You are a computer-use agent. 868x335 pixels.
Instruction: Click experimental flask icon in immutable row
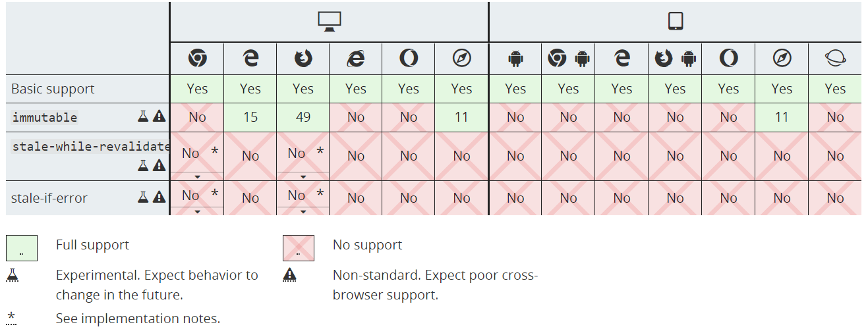coord(143,116)
